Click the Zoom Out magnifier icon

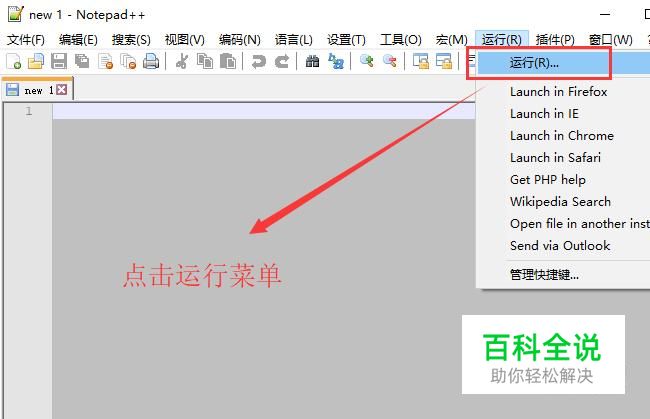coord(390,61)
